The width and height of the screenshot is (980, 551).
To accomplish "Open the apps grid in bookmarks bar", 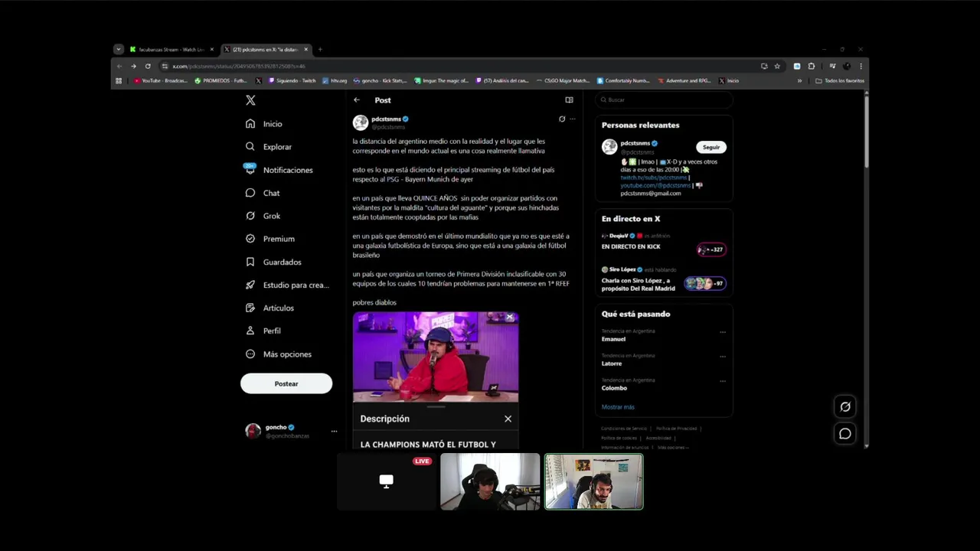I will coord(119,80).
